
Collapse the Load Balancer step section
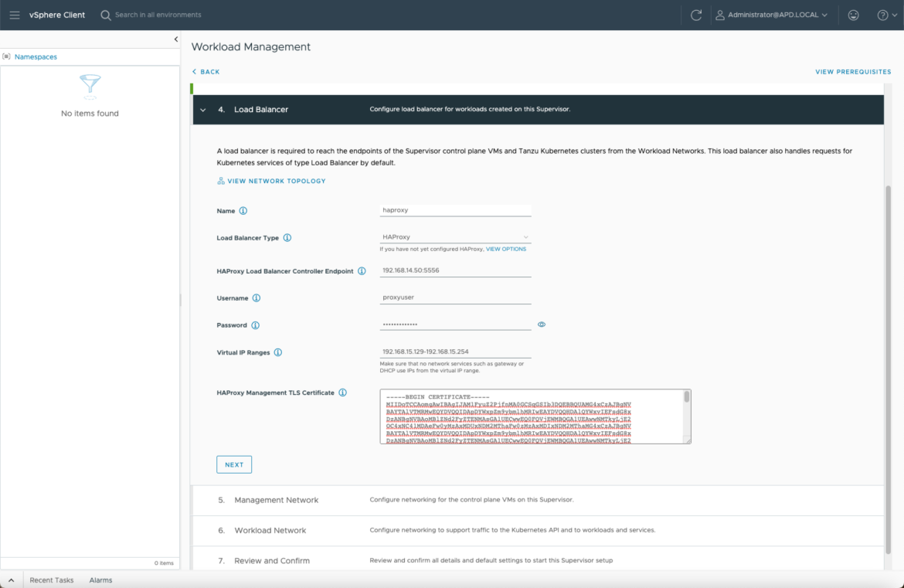[203, 110]
